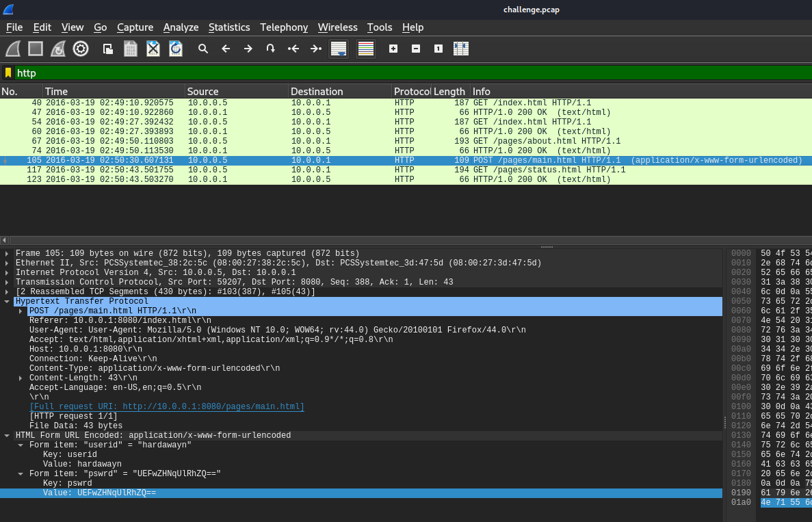Click the filter bookmark icon
Image resolution: width=812 pixels, height=522 pixels.
8,73
